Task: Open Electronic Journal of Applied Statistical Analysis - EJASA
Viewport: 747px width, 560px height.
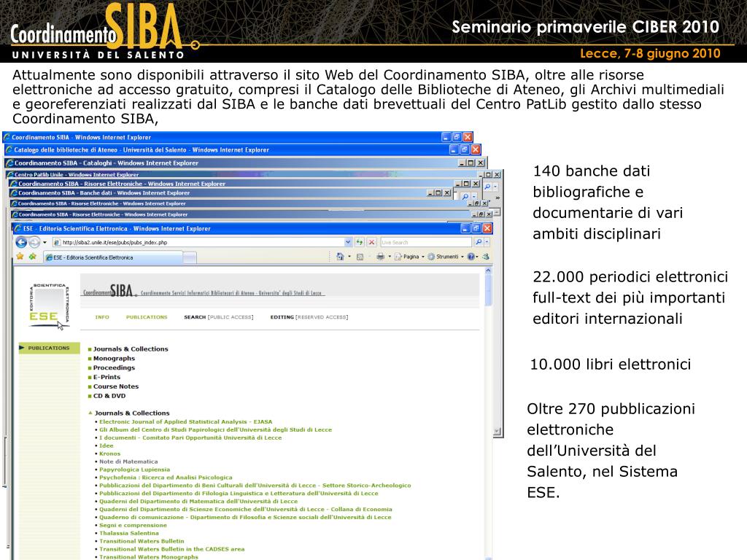Action: [x=186, y=422]
